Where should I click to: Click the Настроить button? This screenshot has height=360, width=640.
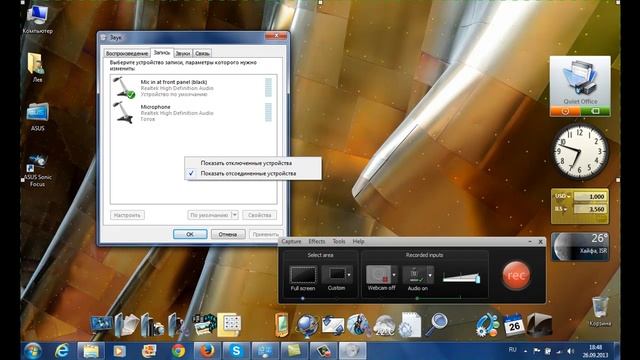coord(127,215)
